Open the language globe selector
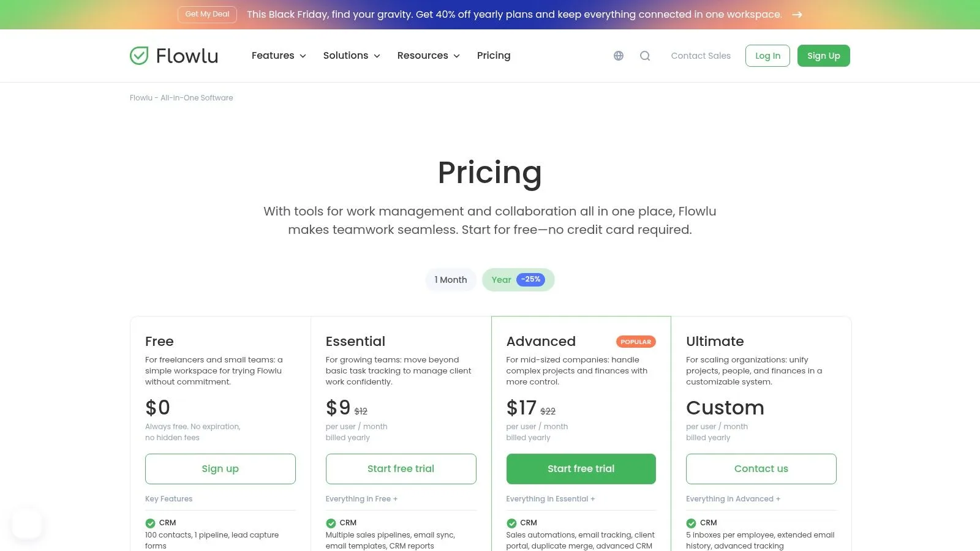This screenshot has width=980, height=551. 619,56
